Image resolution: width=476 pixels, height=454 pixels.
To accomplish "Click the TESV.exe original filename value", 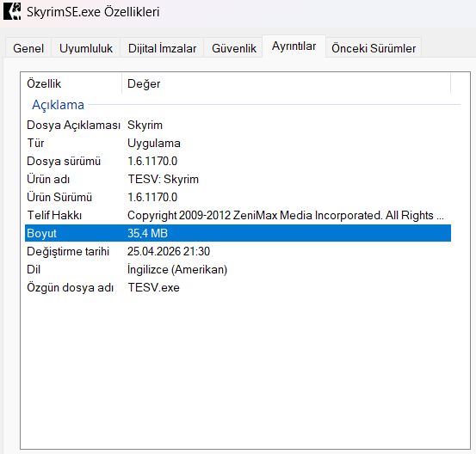I will pyautogui.click(x=153, y=287).
